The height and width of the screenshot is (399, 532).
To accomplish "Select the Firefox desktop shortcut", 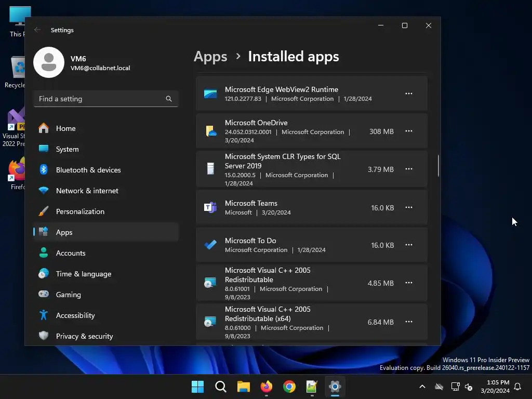I will click(x=16, y=174).
